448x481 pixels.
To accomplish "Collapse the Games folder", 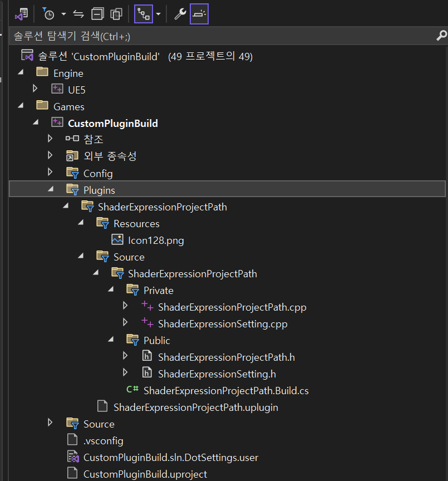I will (21, 106).
